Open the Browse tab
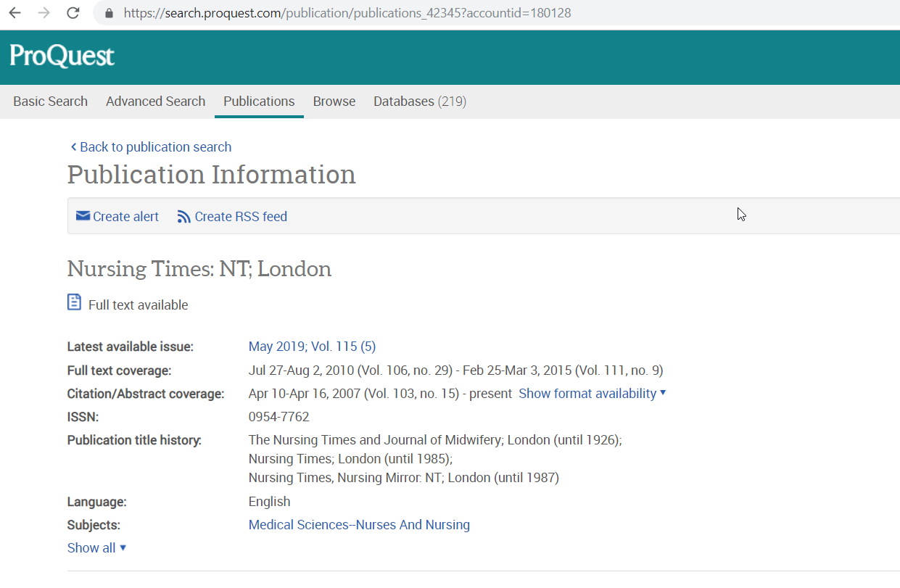Screen dimensions: 900x588 point(334,102)
